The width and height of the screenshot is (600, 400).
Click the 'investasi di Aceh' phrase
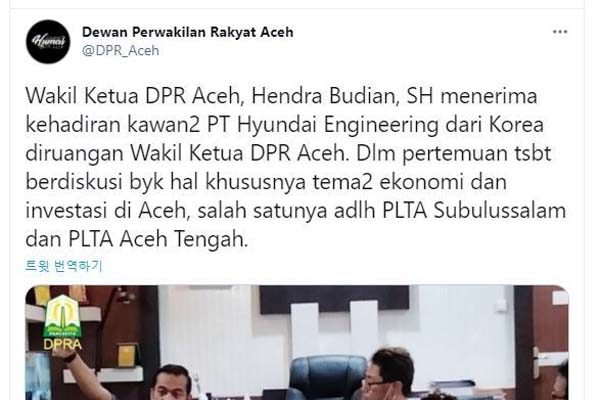(108, 211)
